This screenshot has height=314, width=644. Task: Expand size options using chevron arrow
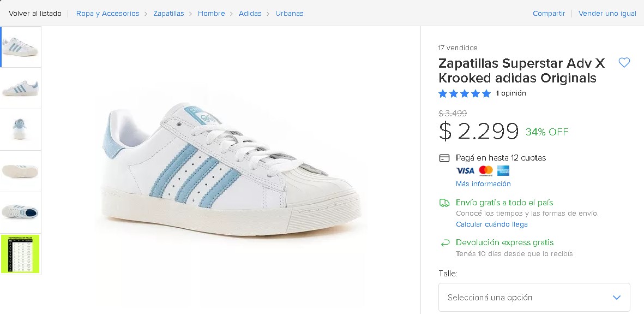tap(617, 298)
